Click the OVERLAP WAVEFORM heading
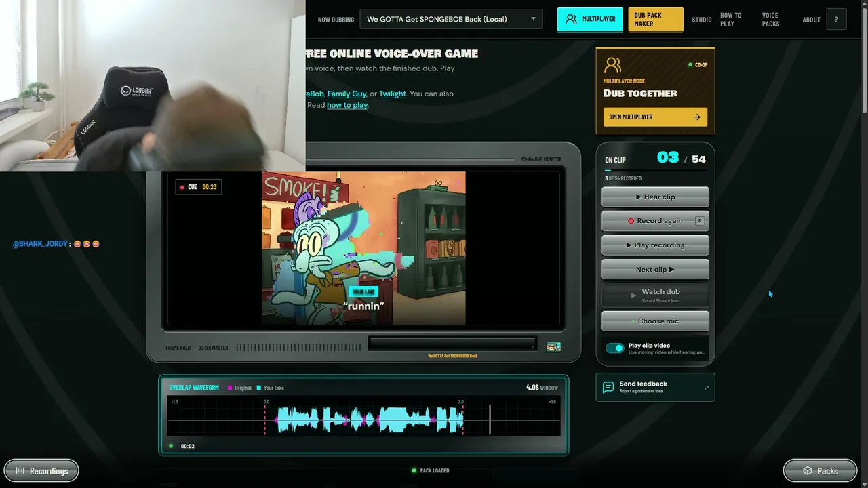This screenshot has height=488, width=868. pyautogui.click(x=194, y=388)
